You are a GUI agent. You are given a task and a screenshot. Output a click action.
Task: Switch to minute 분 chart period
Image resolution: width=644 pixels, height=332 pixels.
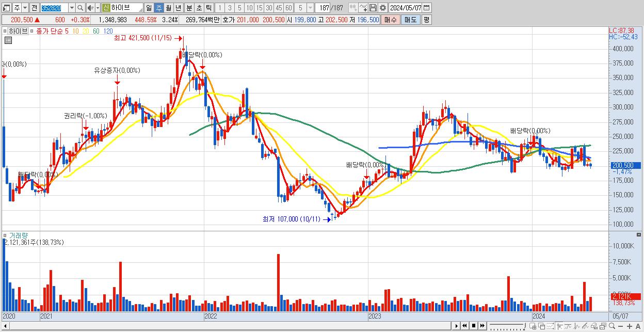pyautogui.click(x=189, y=8)
